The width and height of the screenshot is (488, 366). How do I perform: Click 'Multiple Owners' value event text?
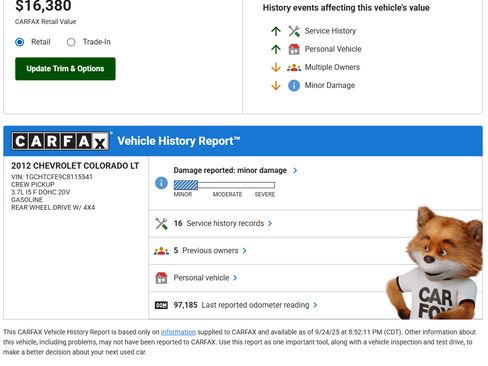coord(332,67)
